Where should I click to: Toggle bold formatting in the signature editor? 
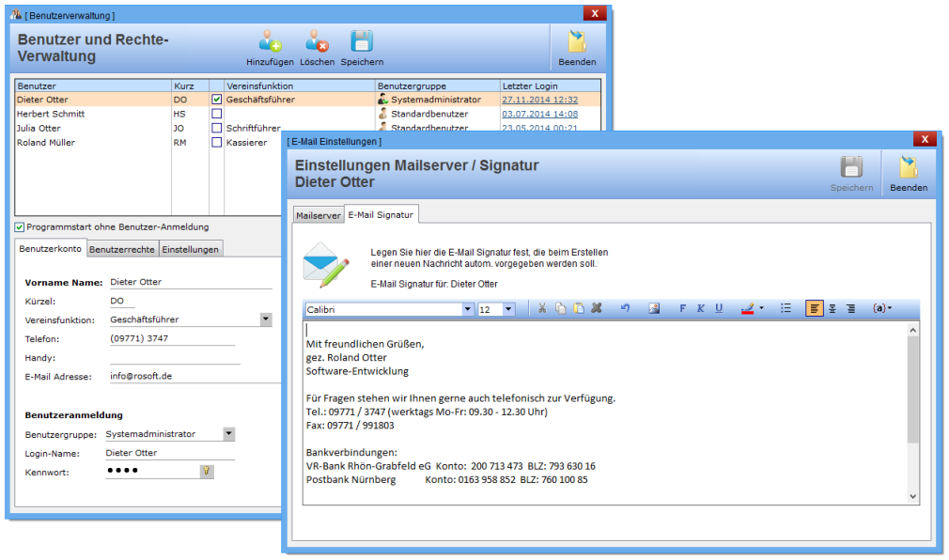tap(682, 309)
